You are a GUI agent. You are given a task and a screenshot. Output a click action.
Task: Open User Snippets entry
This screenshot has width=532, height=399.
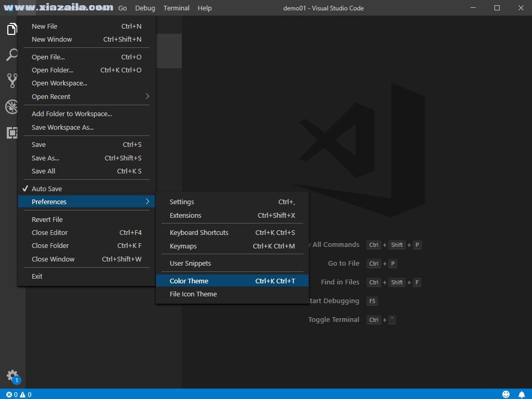coord(232,263)
